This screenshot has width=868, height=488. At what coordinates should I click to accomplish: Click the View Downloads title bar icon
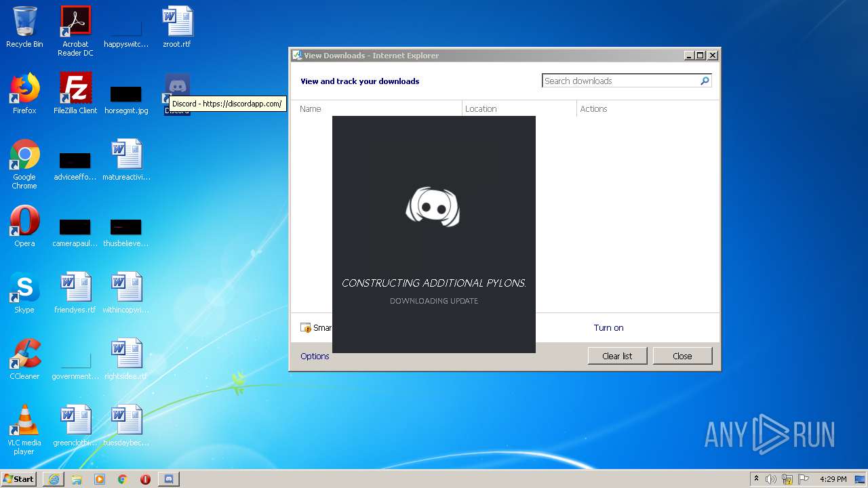pos(297,56)
